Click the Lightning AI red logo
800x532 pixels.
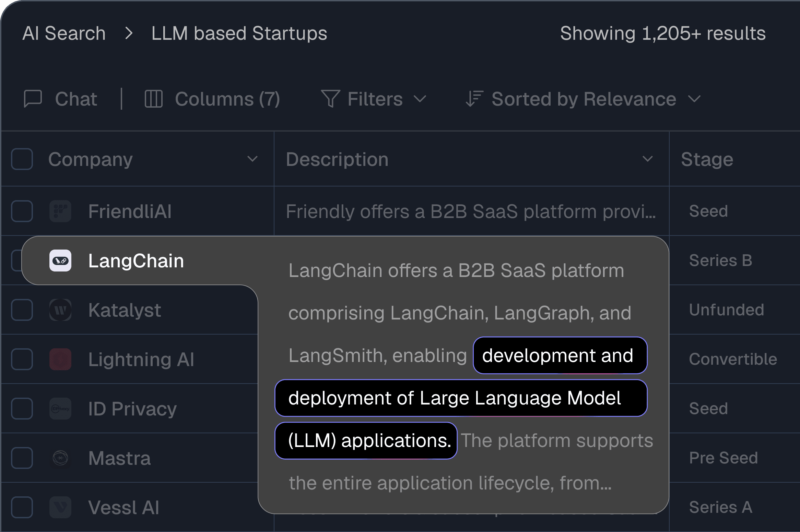click(60, 359)
